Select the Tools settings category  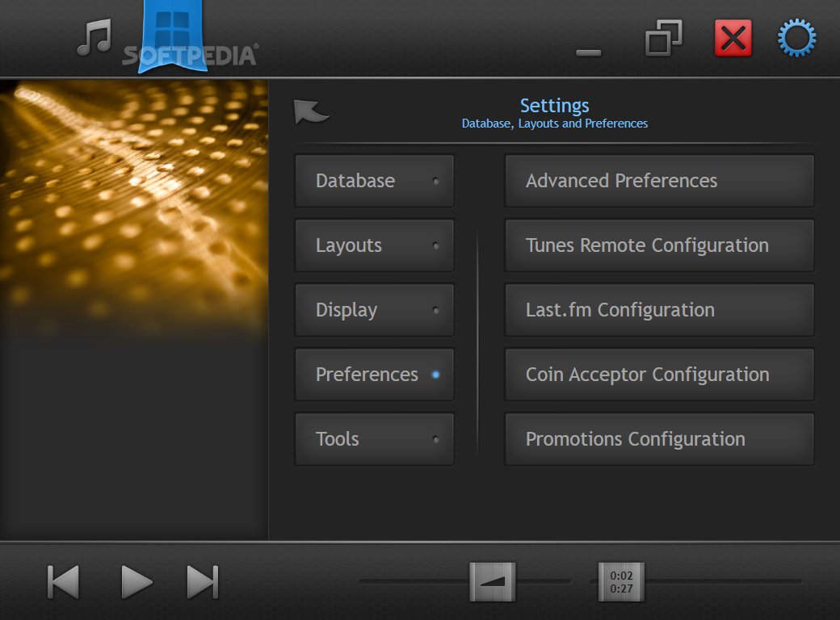point(375,439)
